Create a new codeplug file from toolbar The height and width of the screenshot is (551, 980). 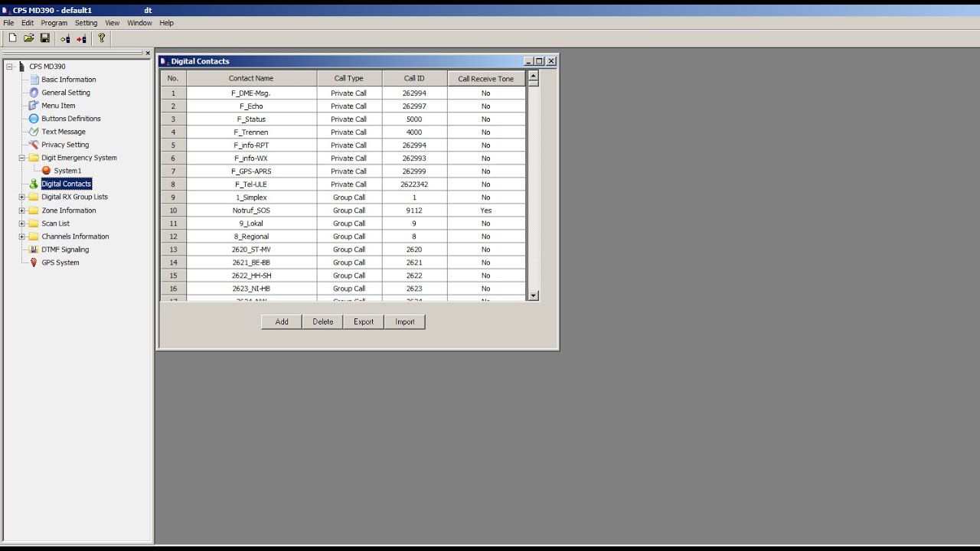coord(12,38)
